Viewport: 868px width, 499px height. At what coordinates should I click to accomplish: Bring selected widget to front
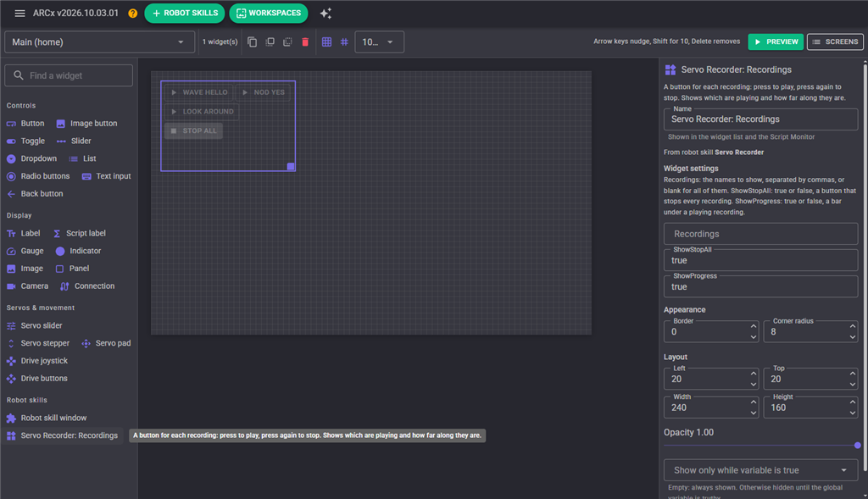[x=270, y=42]
